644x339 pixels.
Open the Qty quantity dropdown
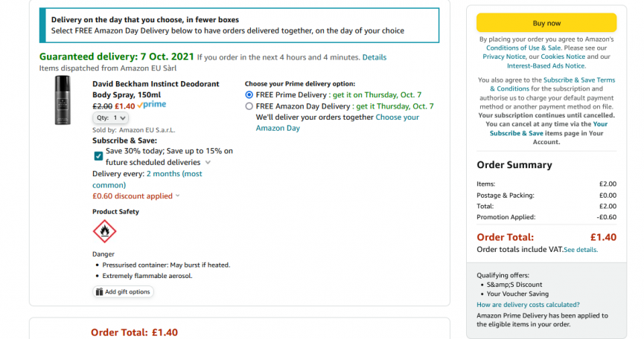(x=110, y=117)
